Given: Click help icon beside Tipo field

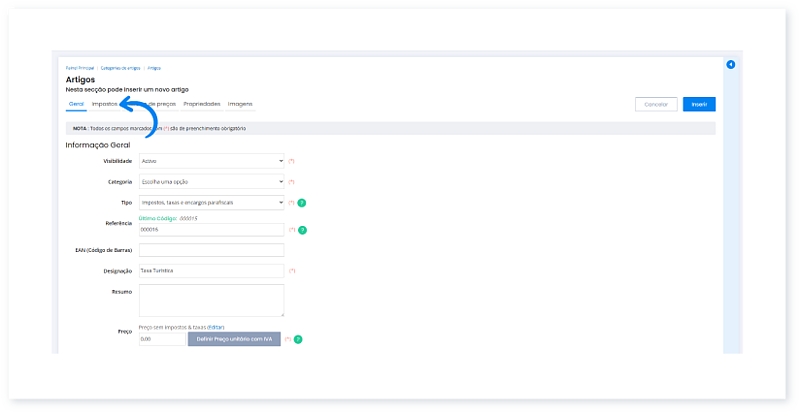Looking at the screenshot, I should [301, 203].
